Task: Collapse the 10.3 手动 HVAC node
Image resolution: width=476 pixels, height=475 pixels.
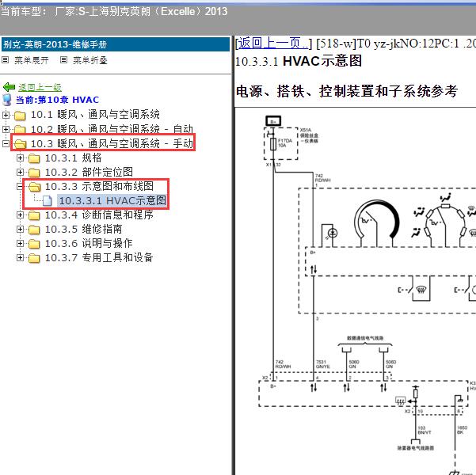Action: click(x=6, y=143)
